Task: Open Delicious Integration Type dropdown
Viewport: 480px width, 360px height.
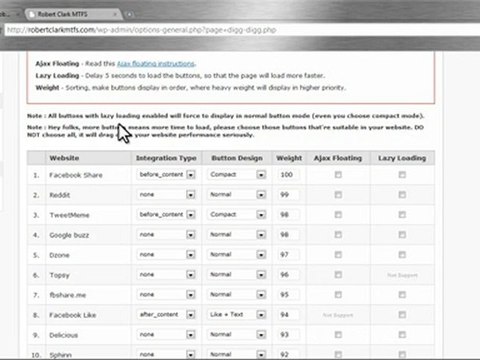Action: pos(166,335)
